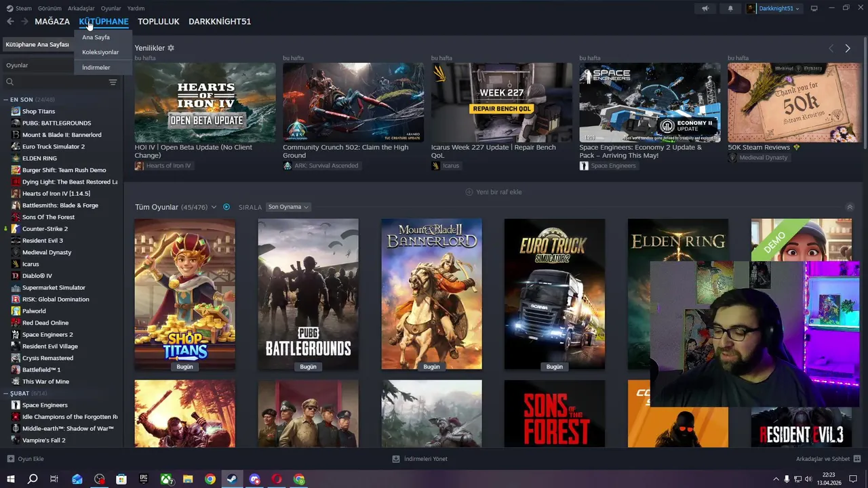Open the PUBG Battlegrounds game cover
Image resolution: width=868 pixels, height=488 pixels.
[308, 294]
